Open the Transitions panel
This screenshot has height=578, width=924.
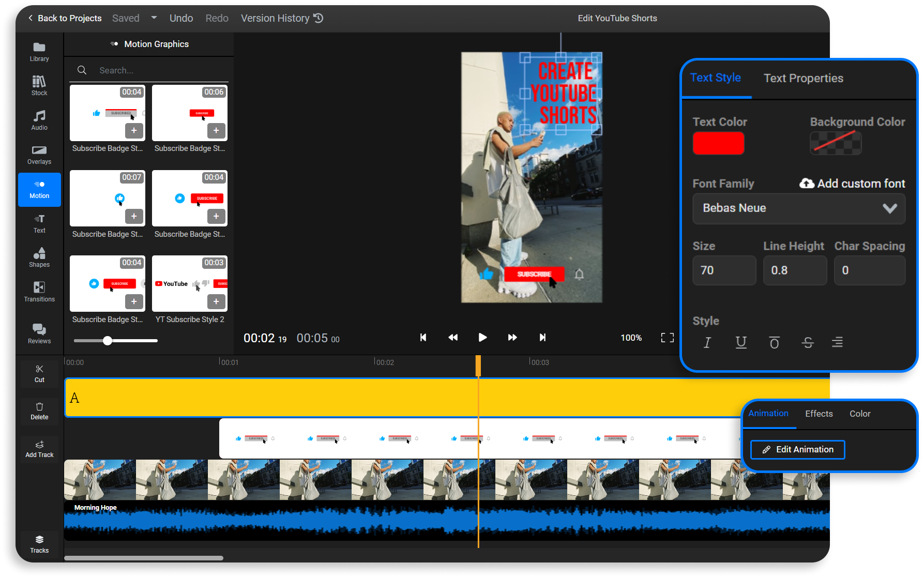tap(39, 292)
